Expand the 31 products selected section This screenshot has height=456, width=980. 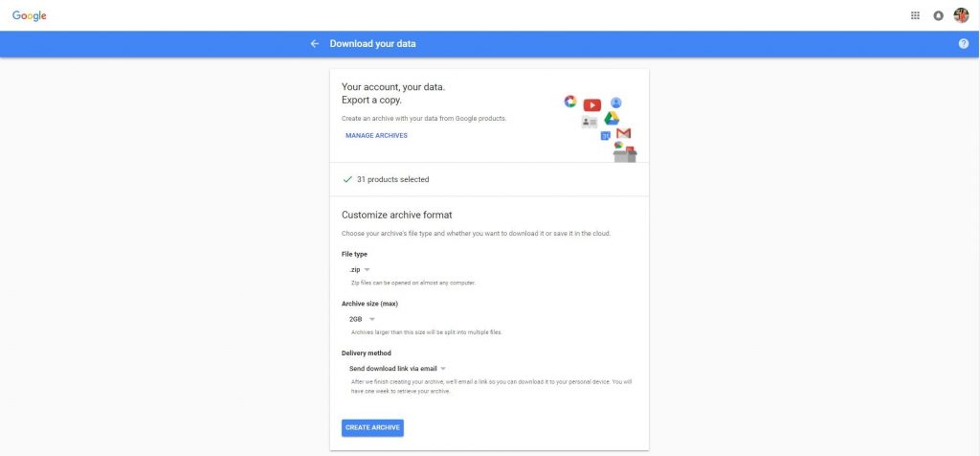[x=489, y=179]
